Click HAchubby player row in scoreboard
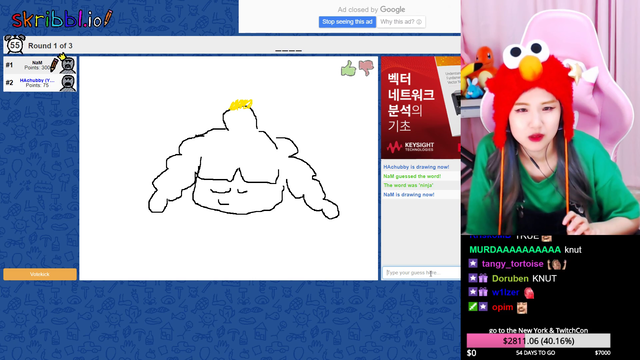The width and height of the screenshot is (640, 360). (x=40, y=83)
